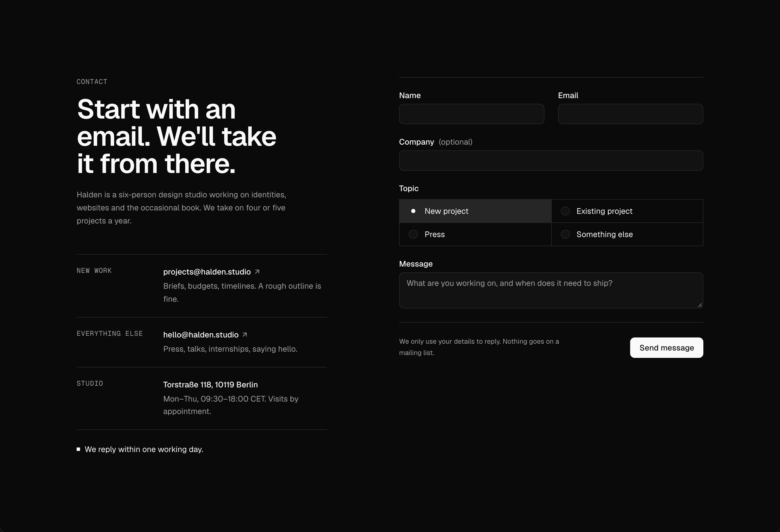The height and width of the screenshot is (532, 780).
Task: Click the Topic field label
Action: 408,188
